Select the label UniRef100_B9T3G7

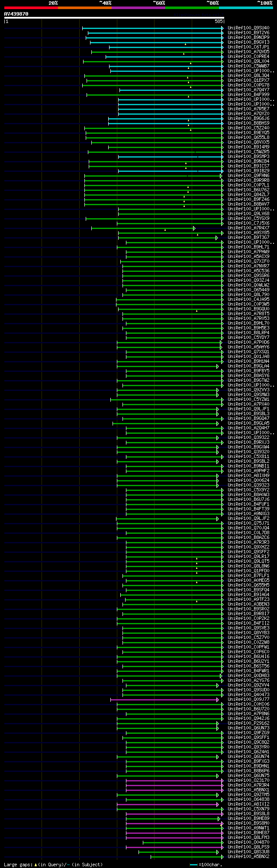[248, 237]
